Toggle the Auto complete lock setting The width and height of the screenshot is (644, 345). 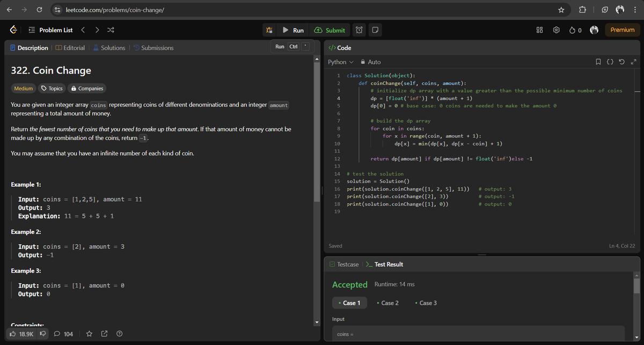click(371, 62)
